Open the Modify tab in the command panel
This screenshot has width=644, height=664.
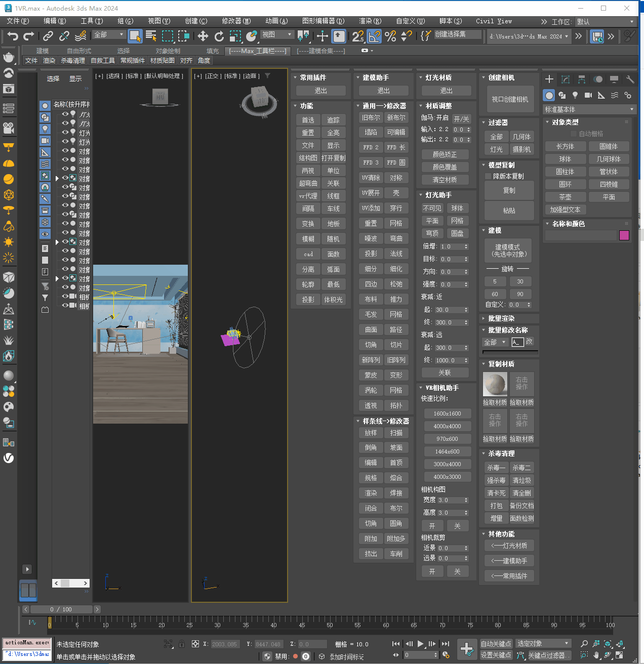[x=566, y=79]
